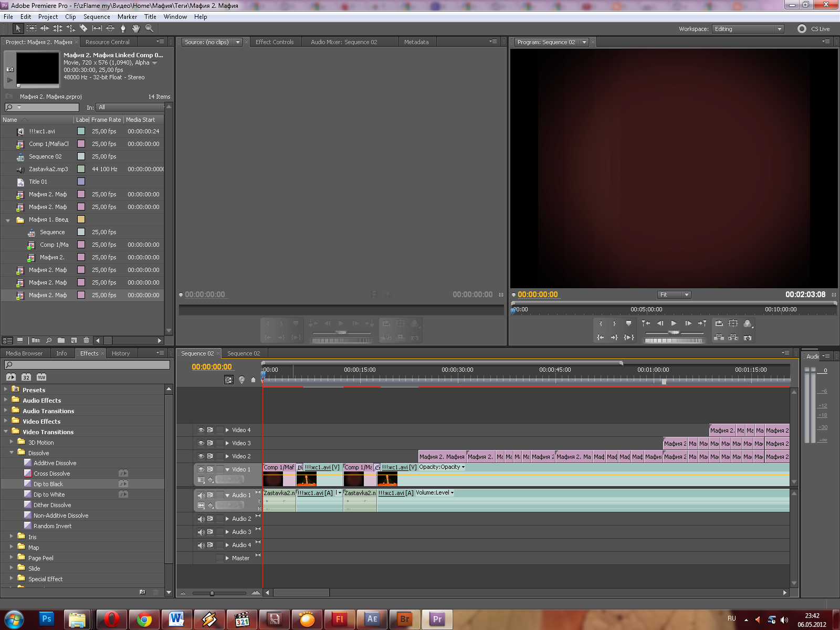Click Lift button in Program monitor
840x630 pixels.
pos(719,338)
